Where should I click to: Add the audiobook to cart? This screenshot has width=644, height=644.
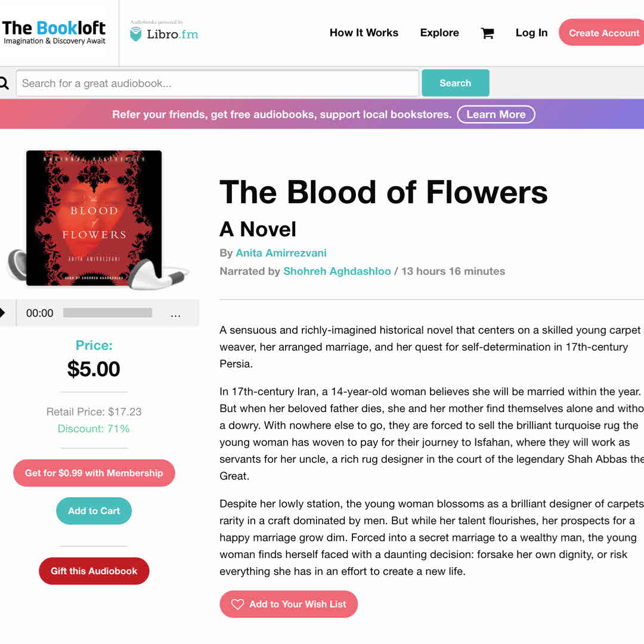[94, 511]
